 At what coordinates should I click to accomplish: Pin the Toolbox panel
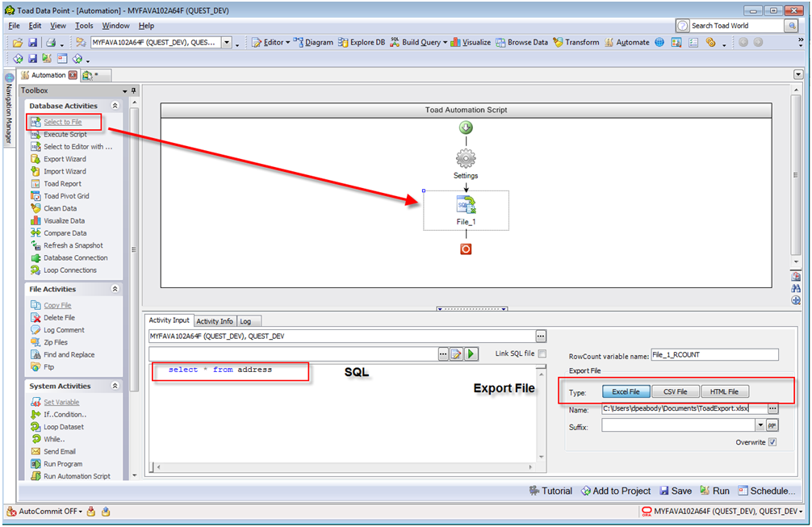coord(134,90)
